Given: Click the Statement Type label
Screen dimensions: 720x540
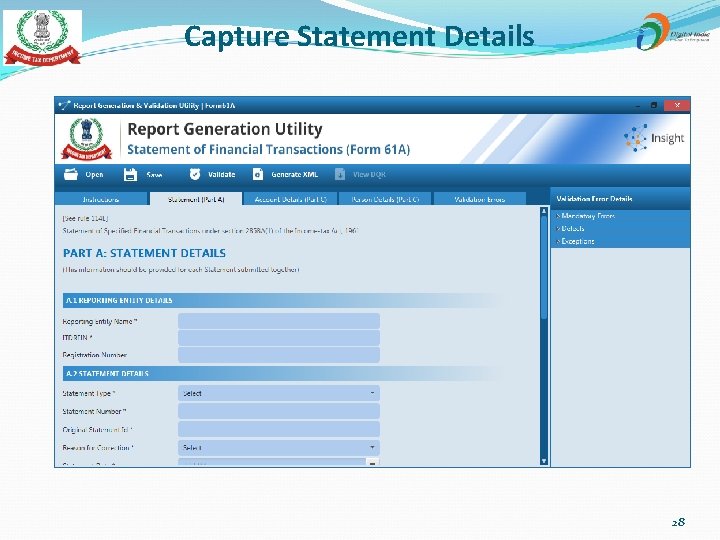Looking at the screenshot, I should point(89,394).
